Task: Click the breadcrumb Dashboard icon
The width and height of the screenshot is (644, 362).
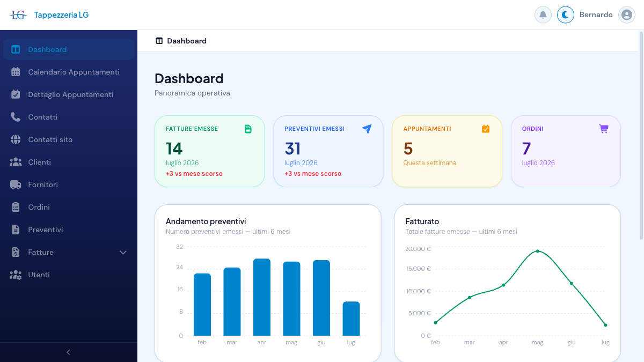Action: [x=159, y=41]
